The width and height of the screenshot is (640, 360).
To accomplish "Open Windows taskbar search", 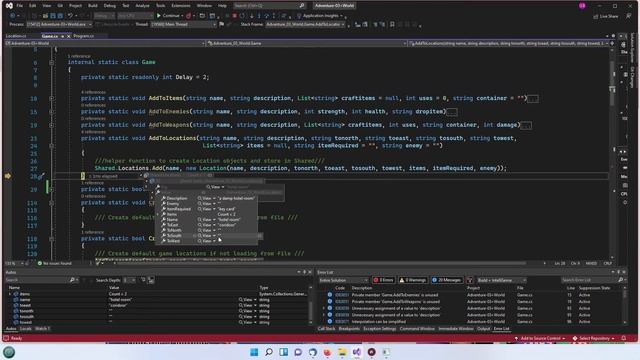I will (x=269, y=352).
